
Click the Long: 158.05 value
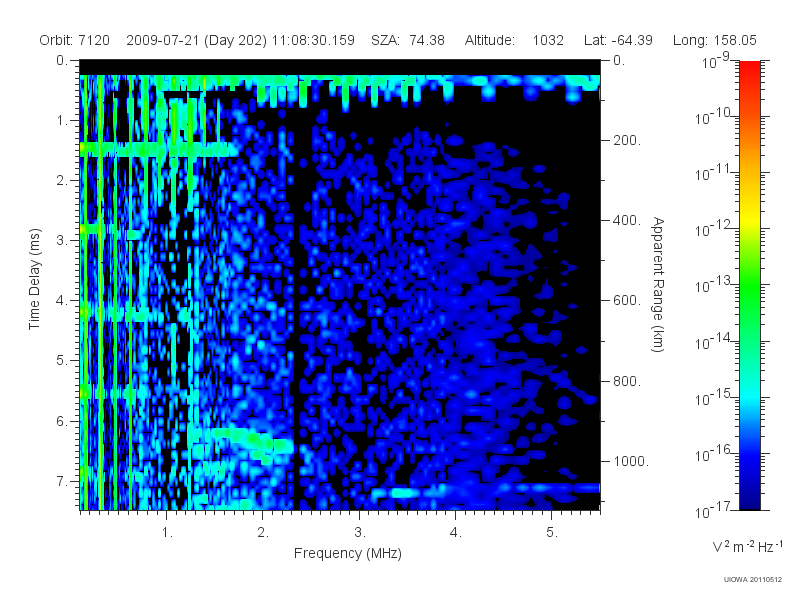[x=714, y=40]
